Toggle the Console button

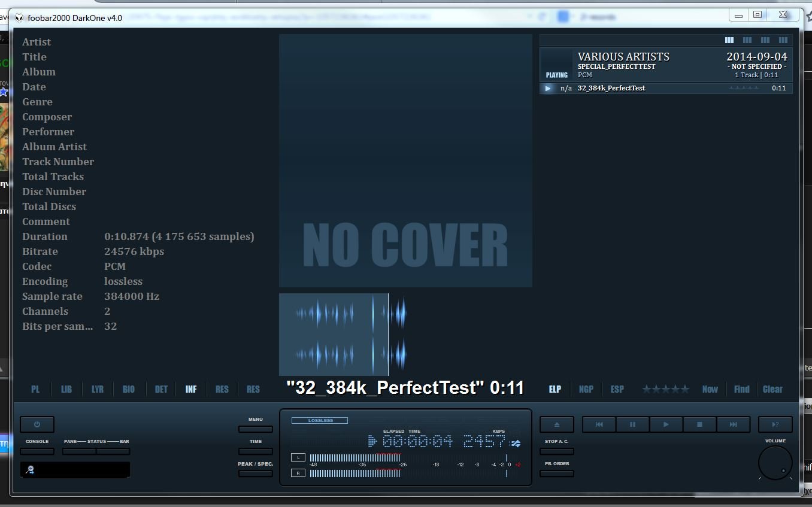(37, 451)
